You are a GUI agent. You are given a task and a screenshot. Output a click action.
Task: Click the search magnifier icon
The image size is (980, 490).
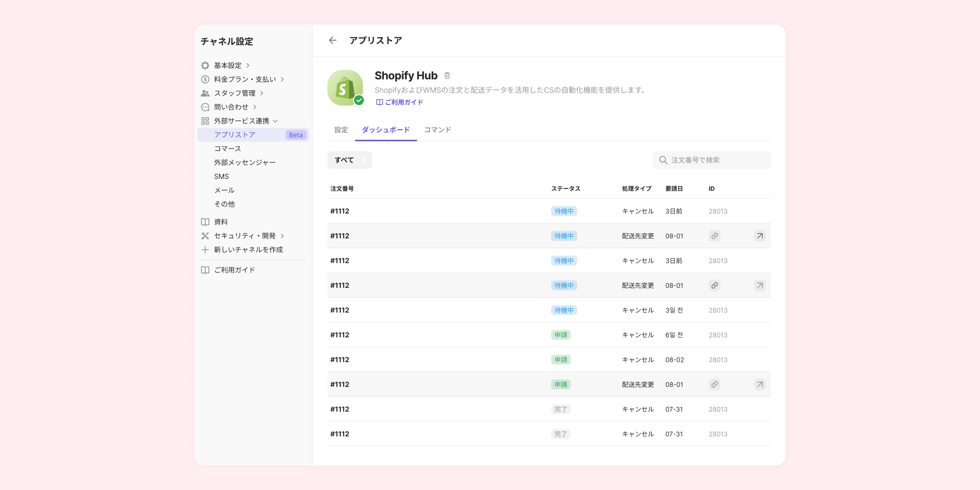(x=663, y=160)
